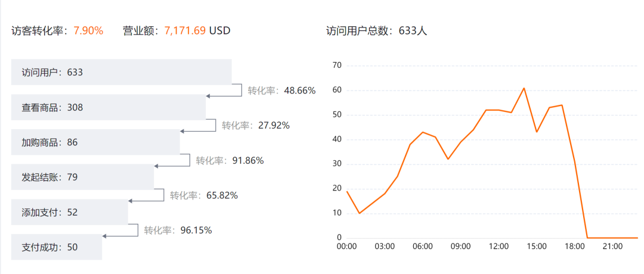Click the 发起结账: 79 funnel stage
The height and width of the screenshot is (274, 644).
(82, 177)
